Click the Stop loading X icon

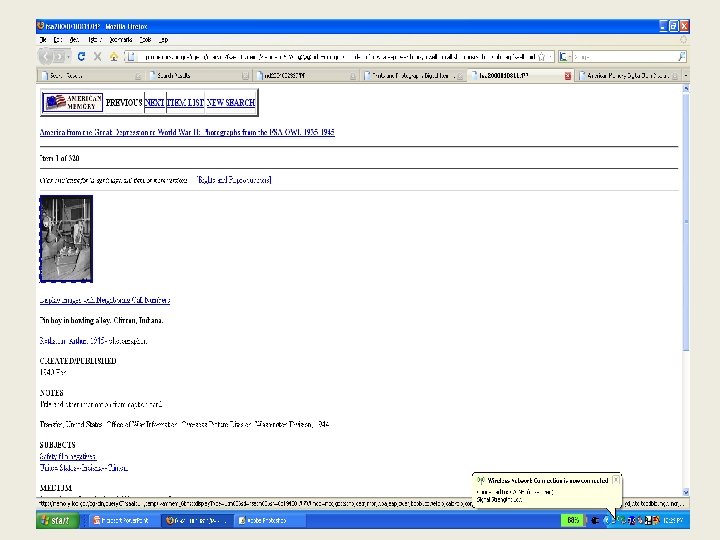[x=97, y=56]
